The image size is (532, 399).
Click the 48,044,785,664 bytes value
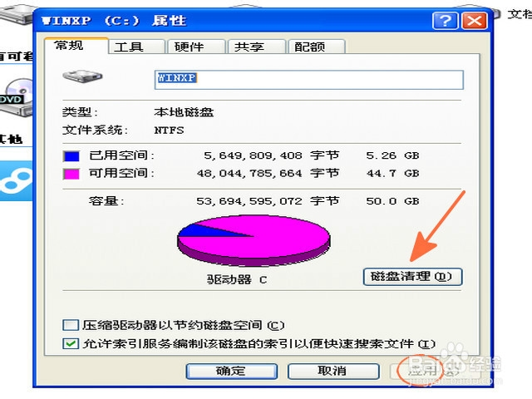(249, 174)
